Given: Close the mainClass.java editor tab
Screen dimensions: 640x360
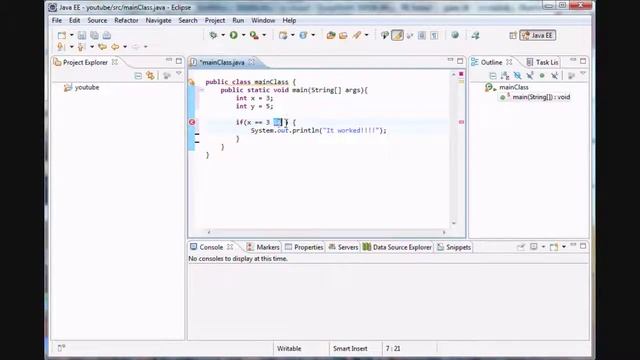Looking at the screenshot, I should tap(252, 62).
